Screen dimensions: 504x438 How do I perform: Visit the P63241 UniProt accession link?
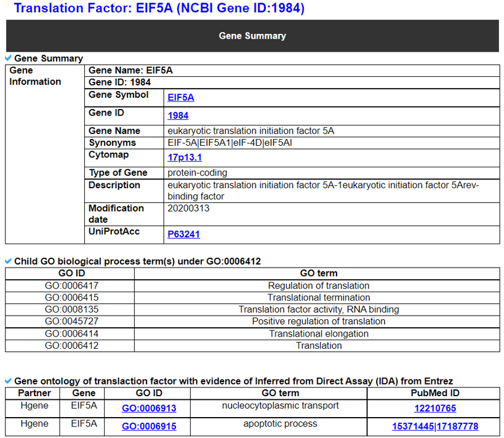[x=183, y=234]
